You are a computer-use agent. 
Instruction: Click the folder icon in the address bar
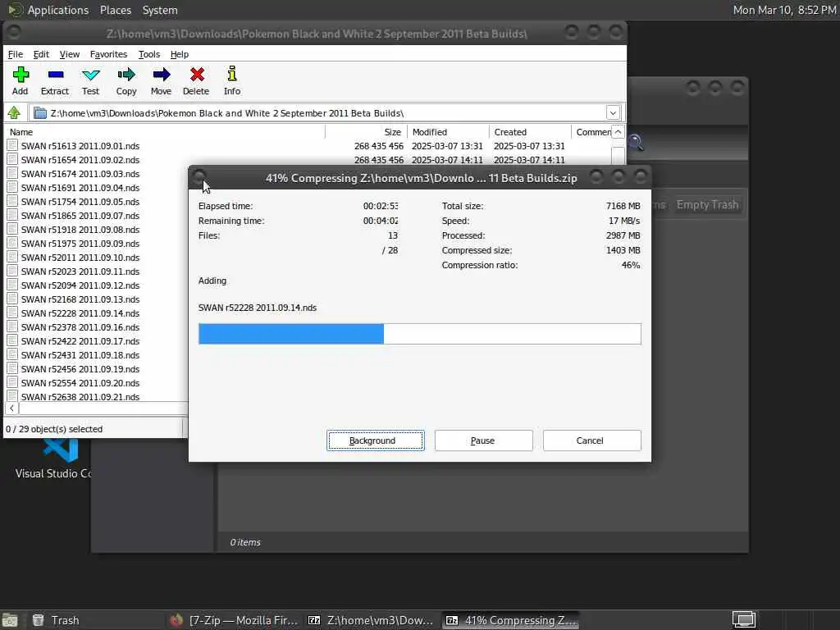[39, 113]
